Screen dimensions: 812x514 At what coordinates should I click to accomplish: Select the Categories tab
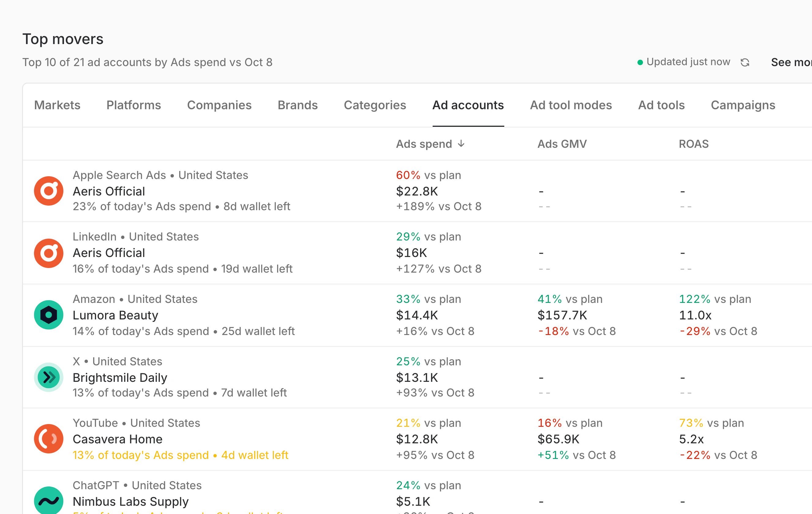(x=375, y=105)
